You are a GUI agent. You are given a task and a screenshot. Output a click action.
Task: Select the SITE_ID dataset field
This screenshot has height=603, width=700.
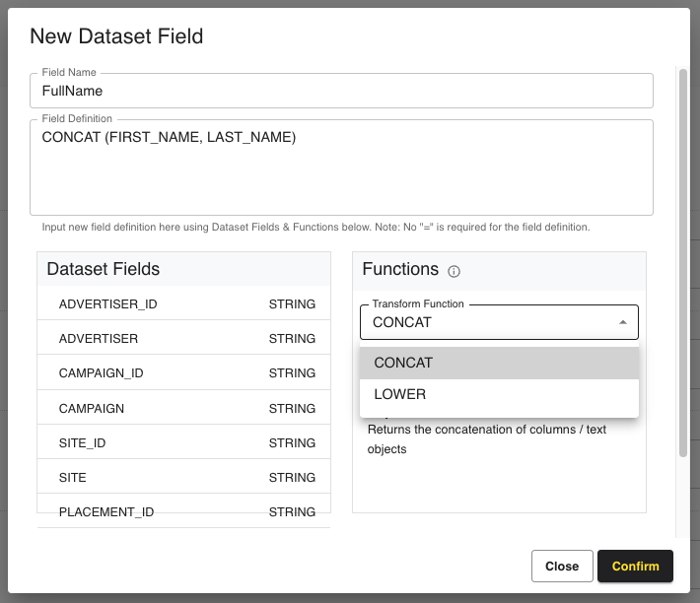point(183,443)
